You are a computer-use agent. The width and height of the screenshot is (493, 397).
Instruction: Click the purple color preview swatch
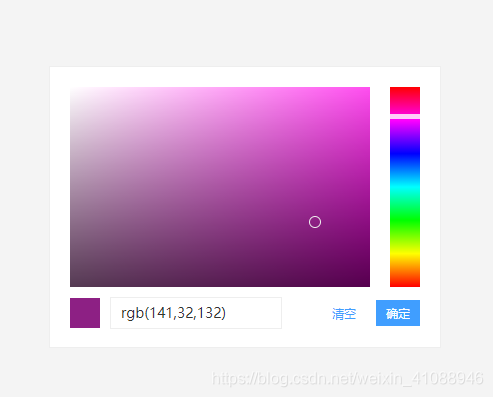[x=85, y=313]
